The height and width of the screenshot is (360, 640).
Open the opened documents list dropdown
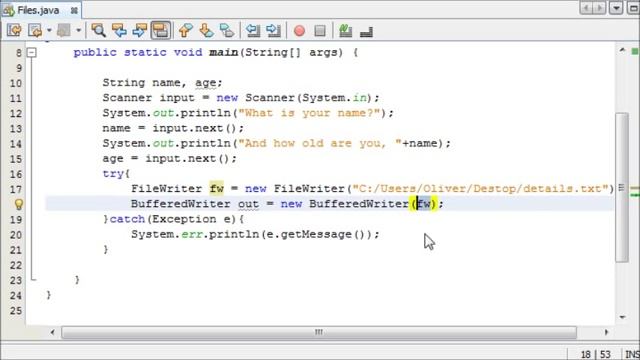click(x=616, y=8)
